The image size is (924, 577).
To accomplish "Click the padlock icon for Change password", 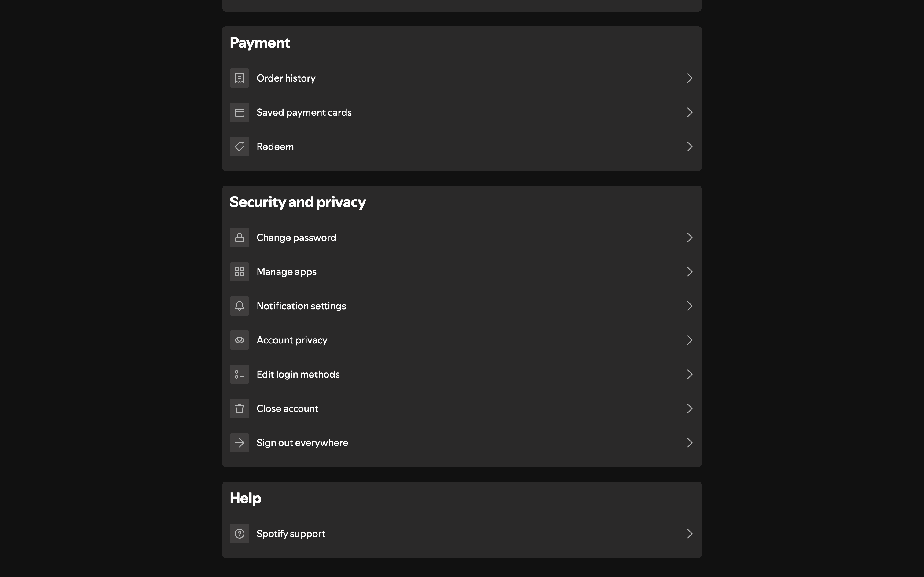I will tap(239, 238).
